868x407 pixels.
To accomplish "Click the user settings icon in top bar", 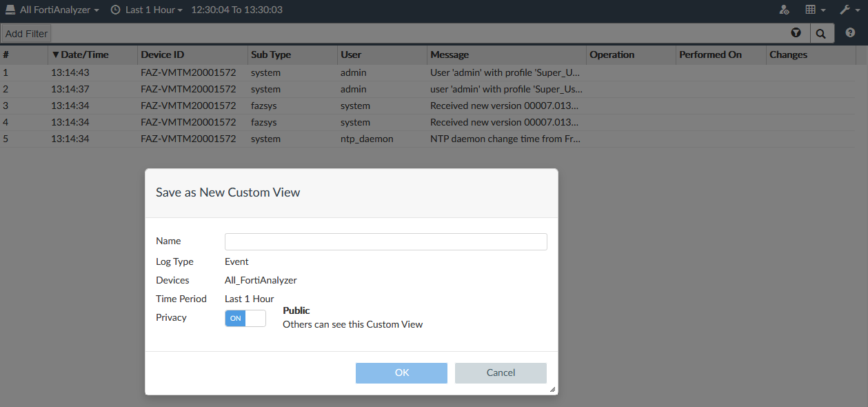I will click(784, 10).
